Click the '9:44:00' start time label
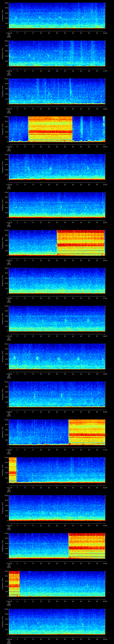114x644 pixels. (9, 601)
